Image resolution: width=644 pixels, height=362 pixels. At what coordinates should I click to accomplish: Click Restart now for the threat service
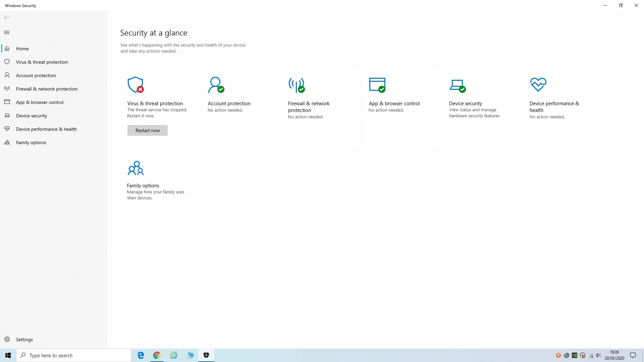tap(148, 130)
